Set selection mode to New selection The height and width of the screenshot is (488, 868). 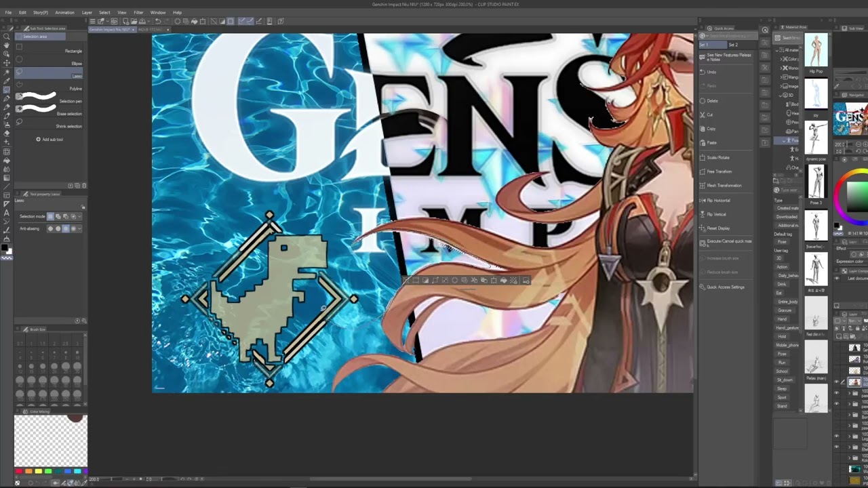(50, 216)
